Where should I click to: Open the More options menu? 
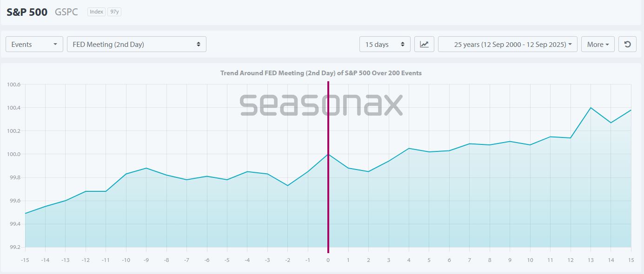point(598,44)
